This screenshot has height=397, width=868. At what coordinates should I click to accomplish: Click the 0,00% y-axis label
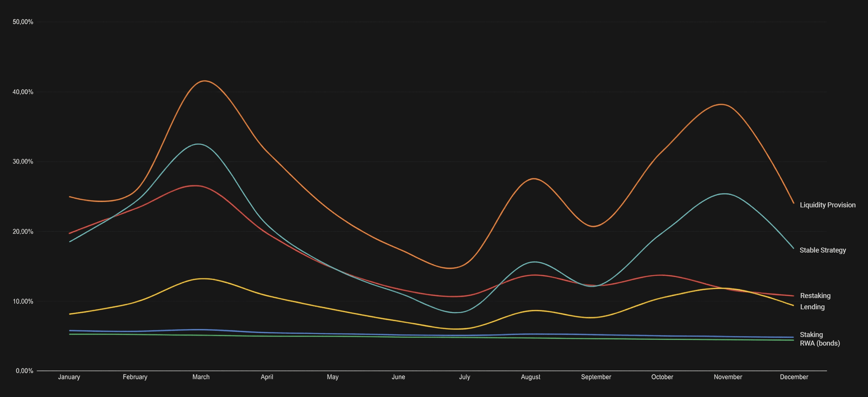coord(24,371)
